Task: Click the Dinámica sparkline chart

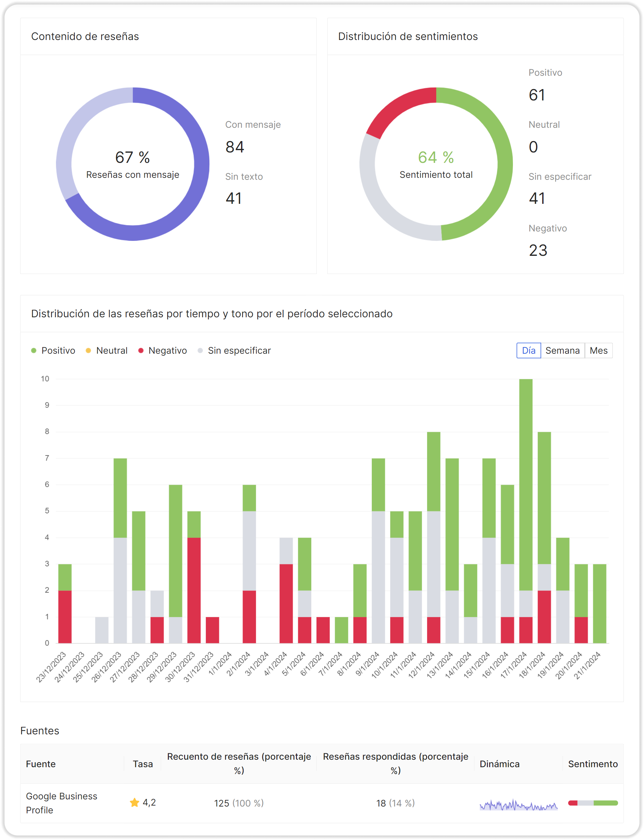Action: tap(518, 805)
